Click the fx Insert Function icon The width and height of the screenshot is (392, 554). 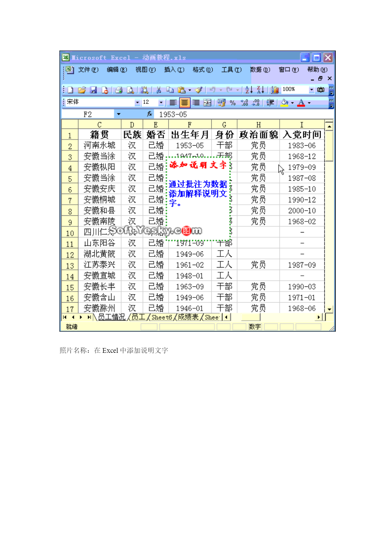(150, 114)
